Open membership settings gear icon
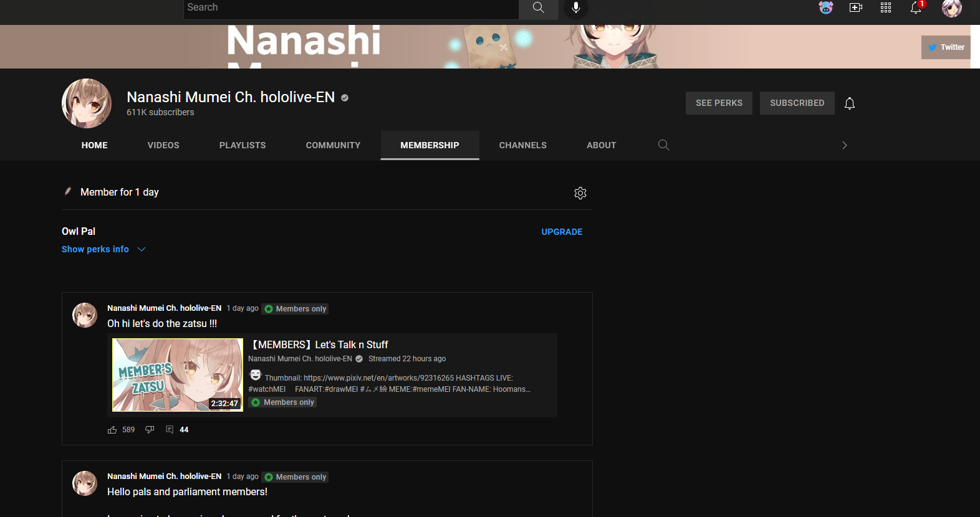 [x=580, y=193]
